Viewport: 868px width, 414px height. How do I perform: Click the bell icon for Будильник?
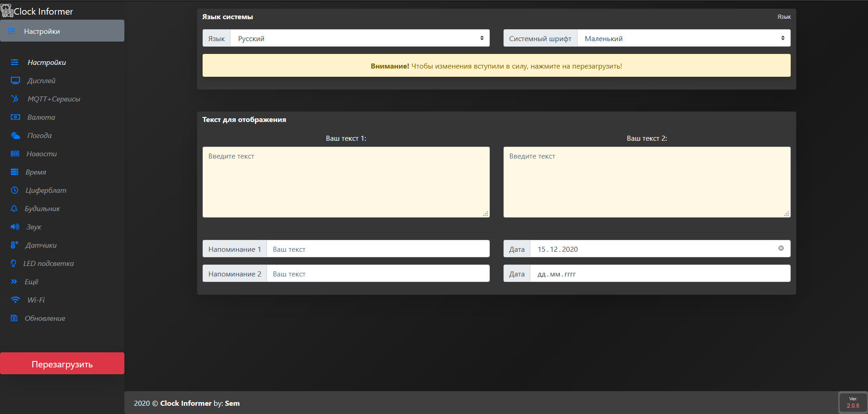point(14,208)
